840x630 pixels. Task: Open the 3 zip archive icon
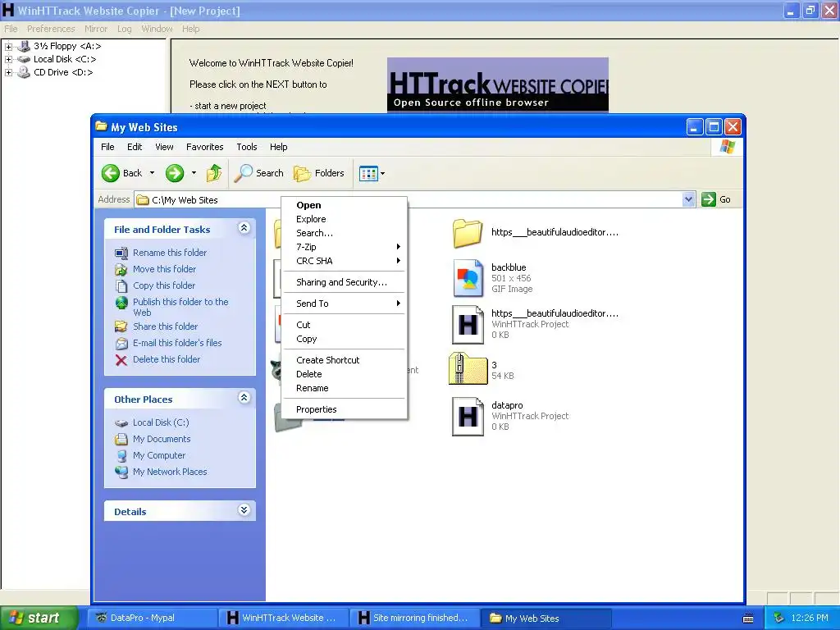coord(468,369)
